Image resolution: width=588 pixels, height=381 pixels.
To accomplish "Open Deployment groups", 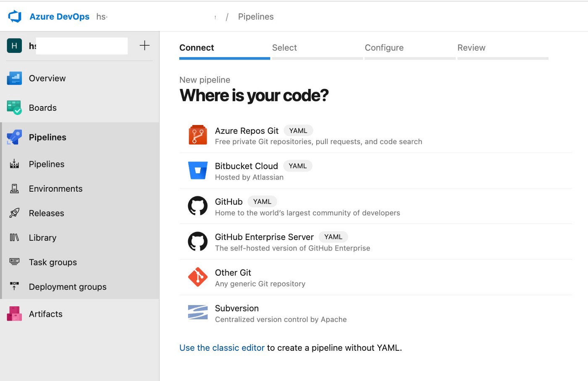I will tap(68, 287).
